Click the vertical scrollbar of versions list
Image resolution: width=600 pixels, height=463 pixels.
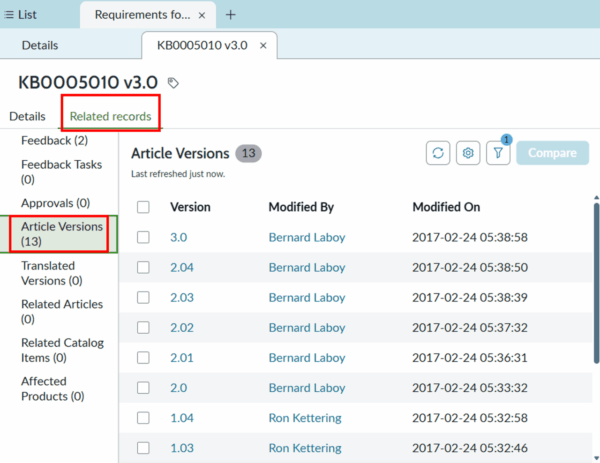point(597,280)
